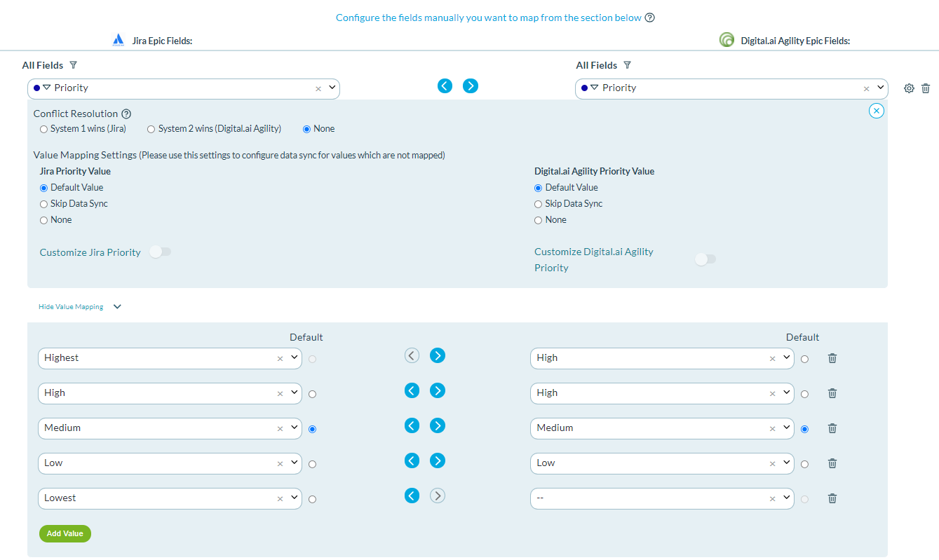Click the Customize Jira Priority label
This screenshot has width=939, height=560.
(90, 252)
